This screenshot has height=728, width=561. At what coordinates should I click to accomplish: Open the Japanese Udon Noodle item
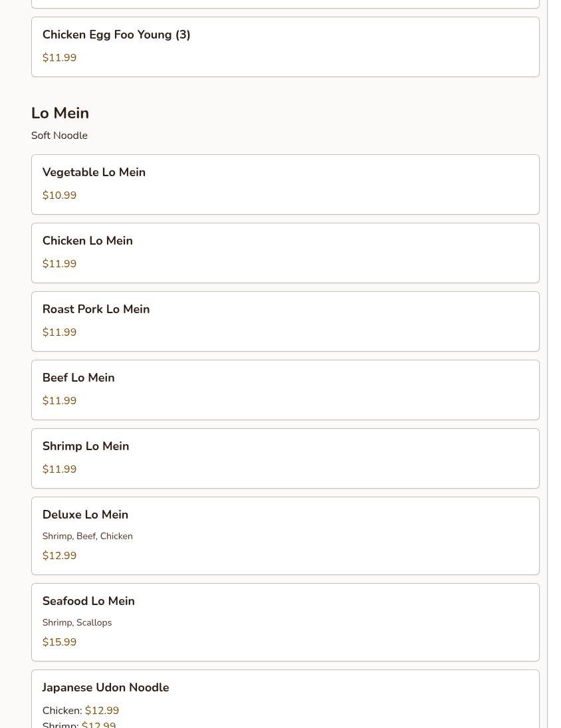point(106,687)
